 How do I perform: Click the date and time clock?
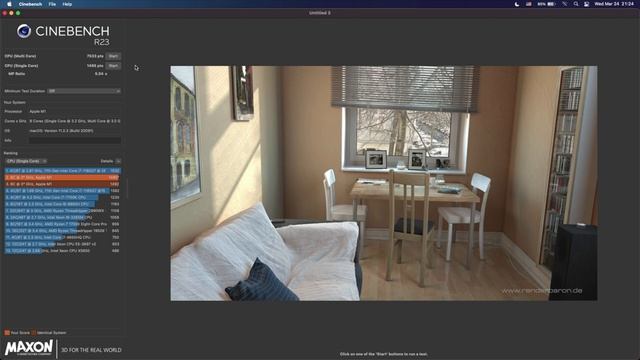(614, 4)
